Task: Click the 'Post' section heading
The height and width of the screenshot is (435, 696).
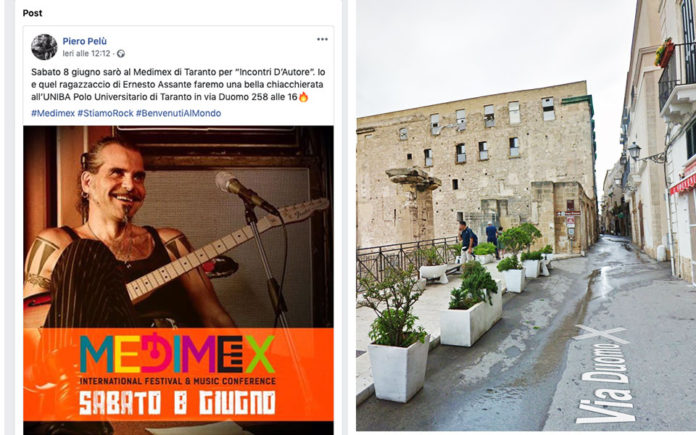Action: click(32, 13)
